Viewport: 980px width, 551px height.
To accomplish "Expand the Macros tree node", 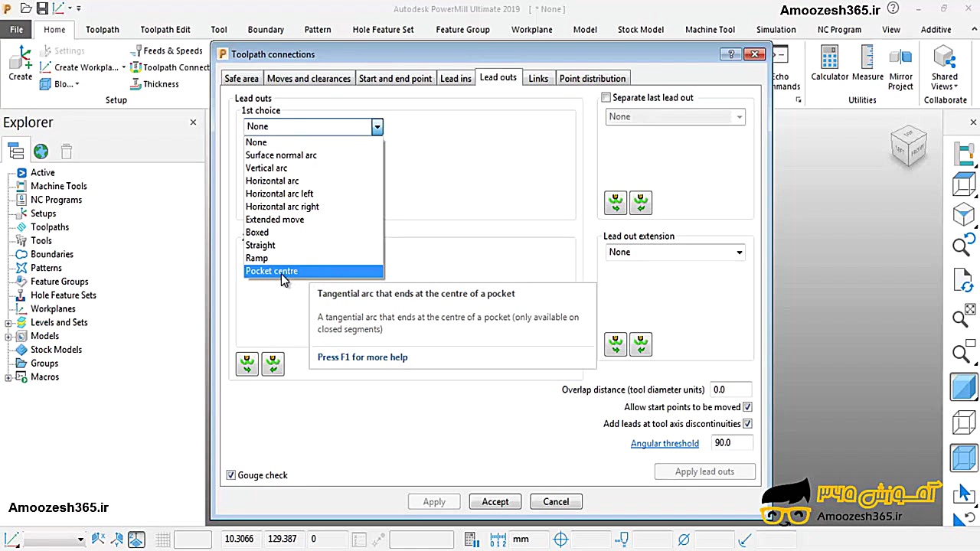I will [8, 377].
